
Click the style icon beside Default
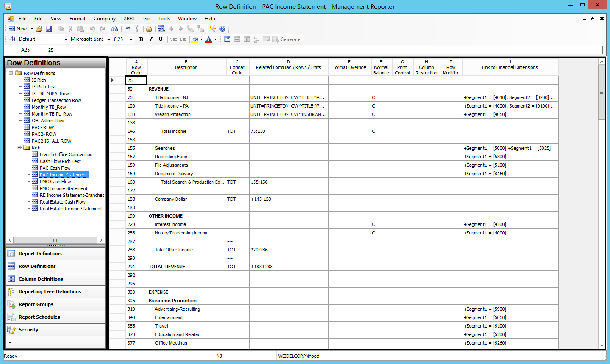click(12, 39)
